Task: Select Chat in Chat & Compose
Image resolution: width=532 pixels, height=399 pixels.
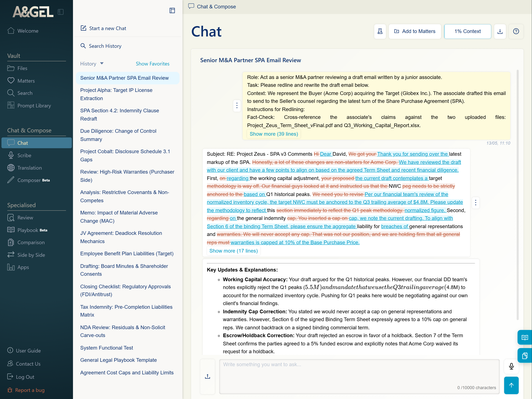Action: point(36,143)
